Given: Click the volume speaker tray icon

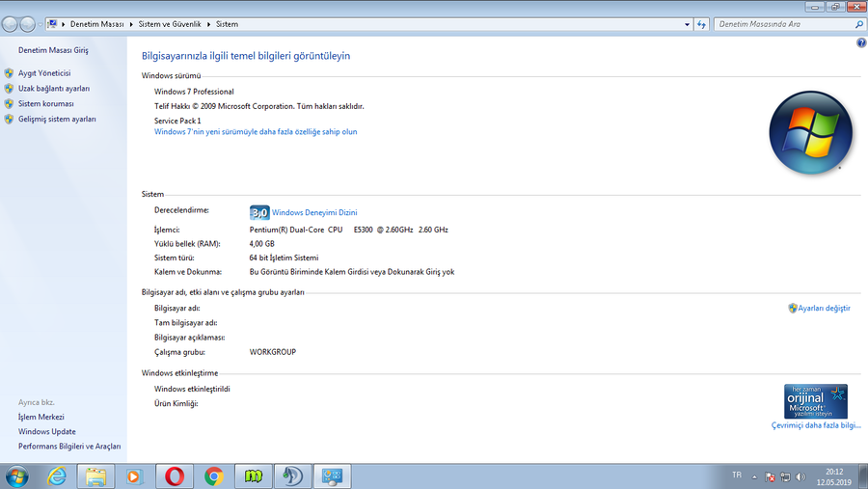Looking at the screenshot, I should [800, 476].
